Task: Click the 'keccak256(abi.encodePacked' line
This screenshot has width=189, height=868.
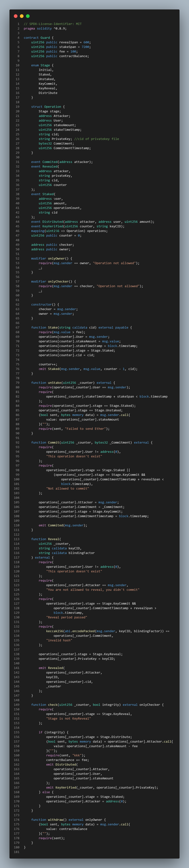Action: click(108, 631)
